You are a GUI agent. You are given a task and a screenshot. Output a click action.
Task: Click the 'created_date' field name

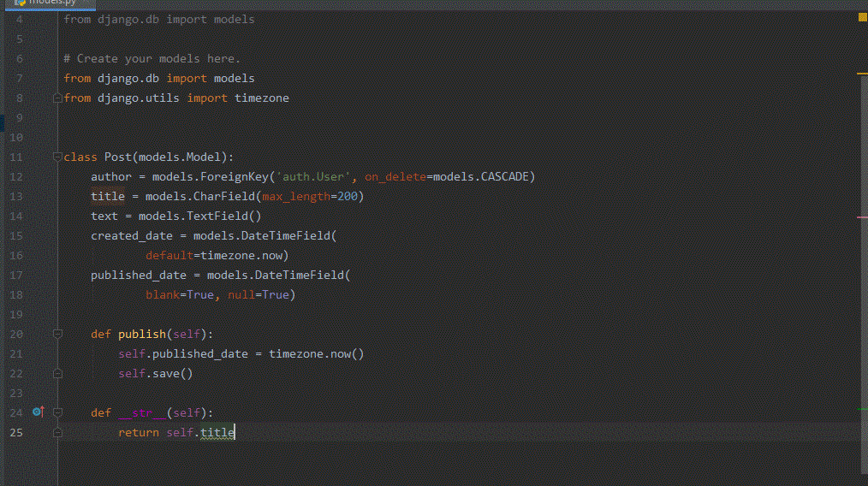tap(132, 236)
